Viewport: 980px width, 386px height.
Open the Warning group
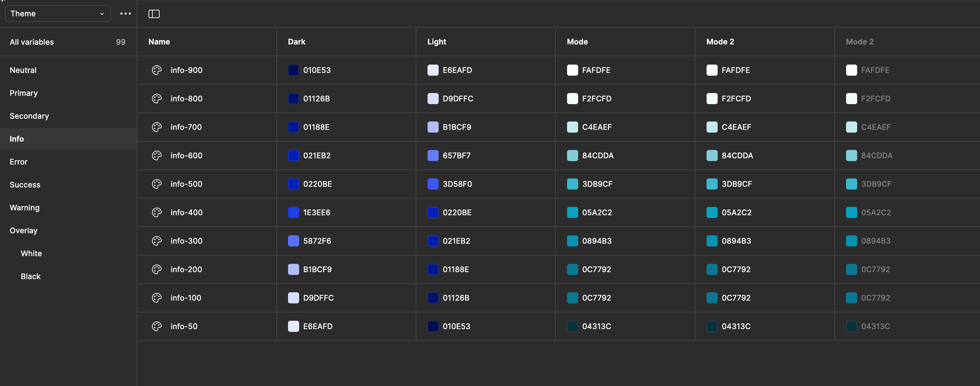68,208
